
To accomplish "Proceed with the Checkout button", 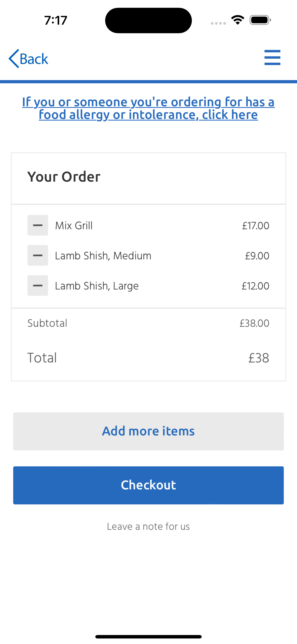I will 148,485.
